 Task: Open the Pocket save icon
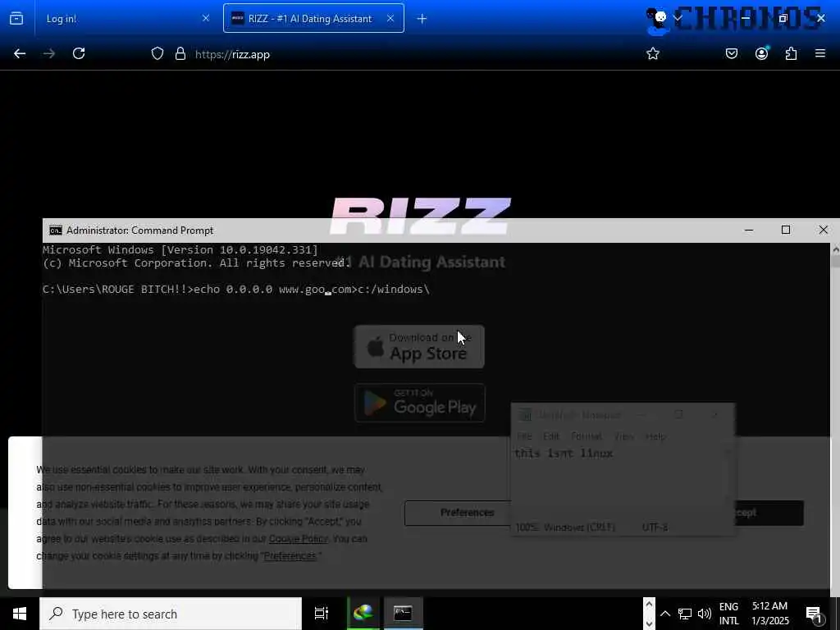click(731, 53)
